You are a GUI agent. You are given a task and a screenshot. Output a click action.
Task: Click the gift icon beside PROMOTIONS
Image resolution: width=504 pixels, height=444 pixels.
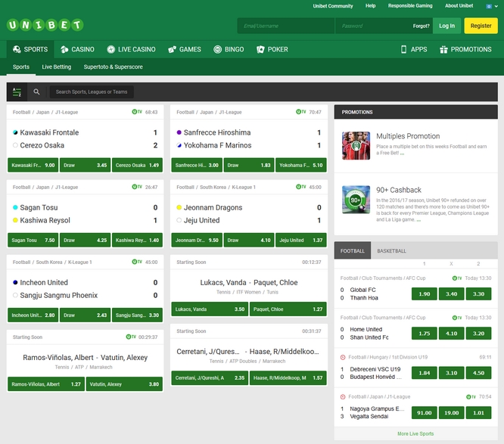[443, 49]
